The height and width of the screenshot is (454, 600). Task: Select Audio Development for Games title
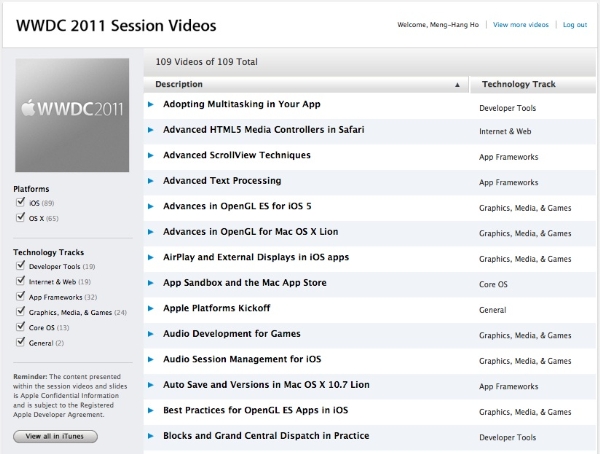pyautogui.click(x=232, y=334)
